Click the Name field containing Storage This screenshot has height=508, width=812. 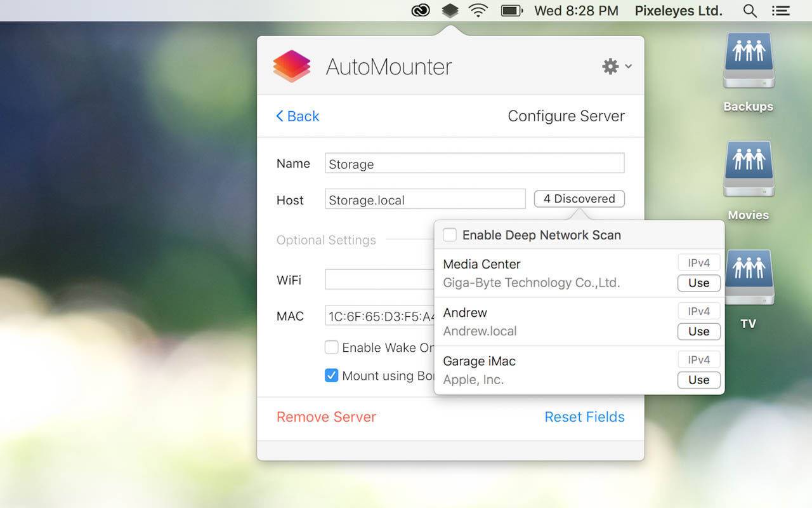(x=475, y=163)
